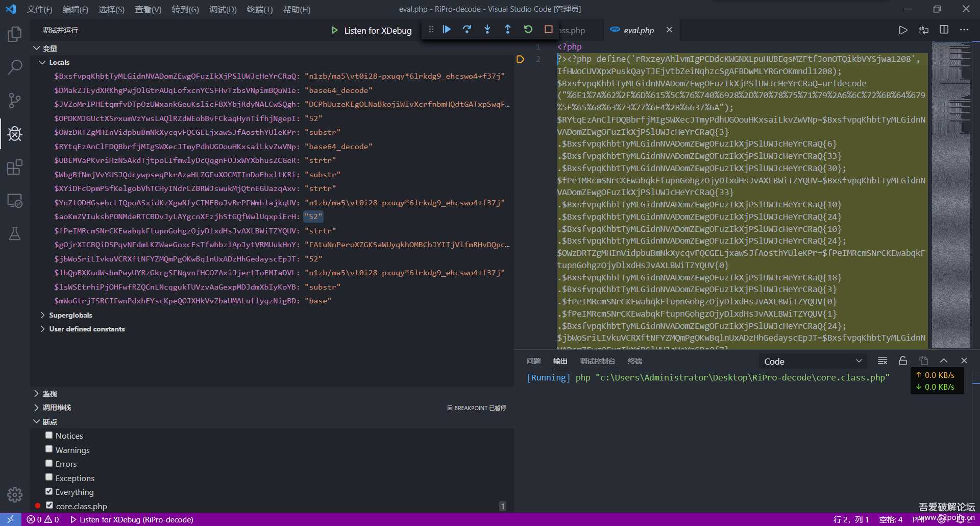This screenshot has width=980, height=526.
Task: Expand the Superglobals variable scope
Action: 70,315
